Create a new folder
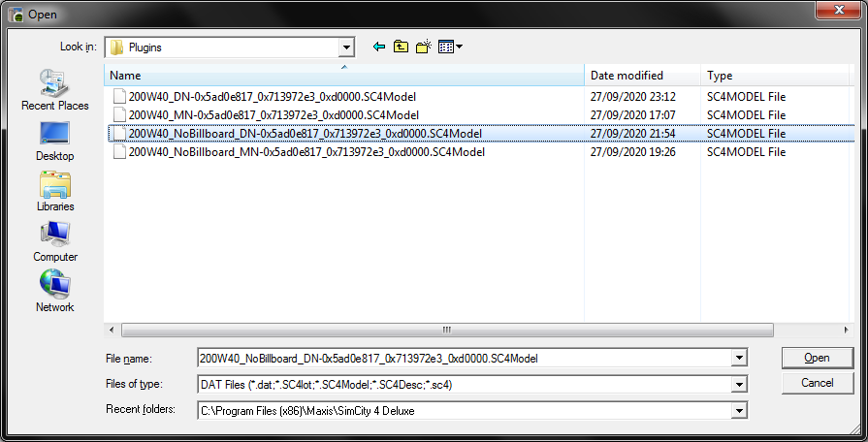This screenshot has height=442, width=868. pos(424,47)
